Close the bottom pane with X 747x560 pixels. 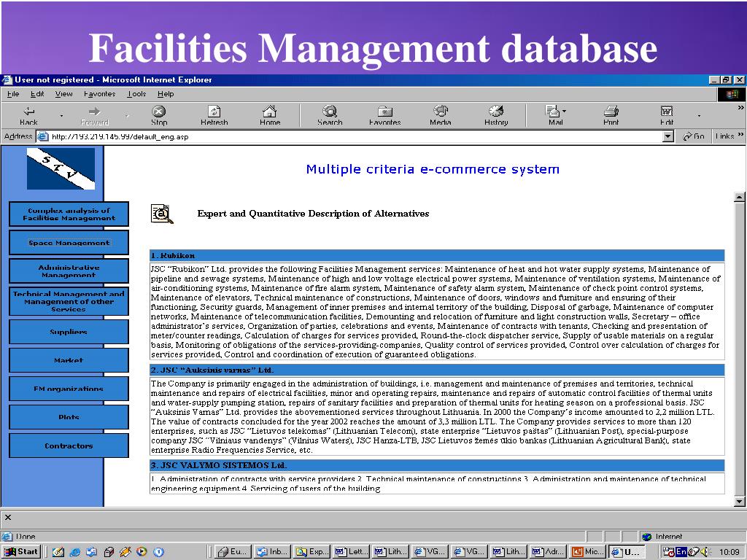tap(7, 517)
